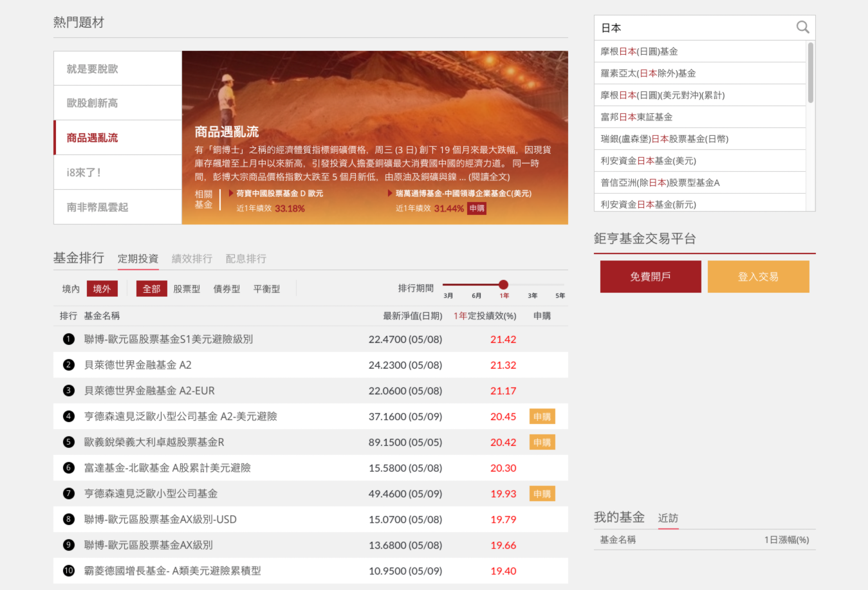
Task: Click the small 申購 badge in banner
Action: (477, 208)
